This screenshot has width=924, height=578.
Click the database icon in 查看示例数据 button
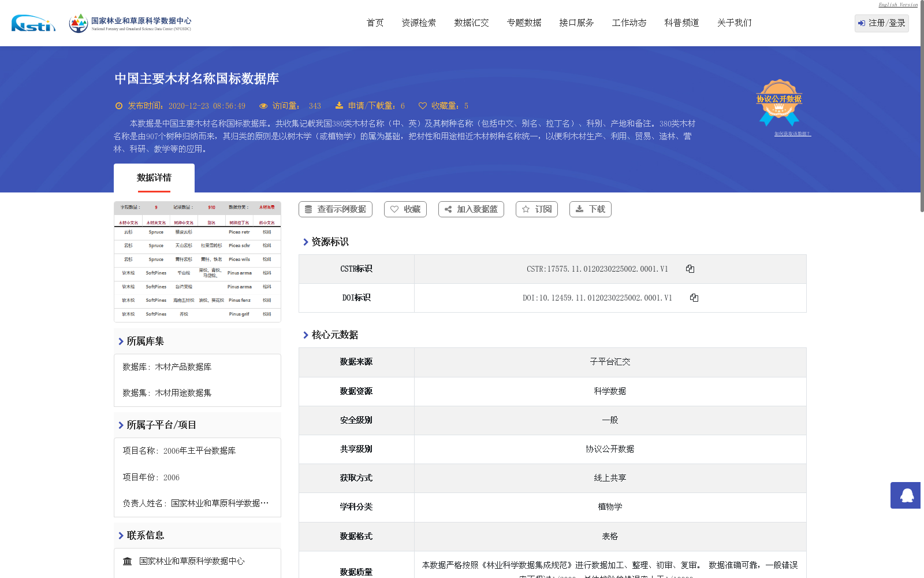click(307, 209)
